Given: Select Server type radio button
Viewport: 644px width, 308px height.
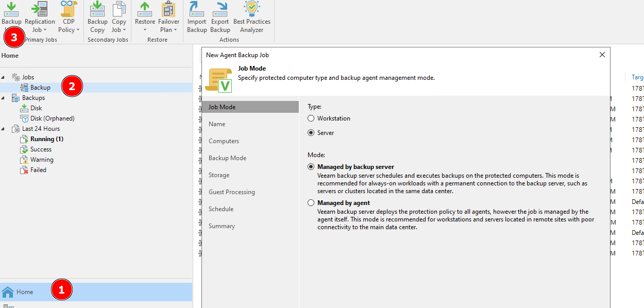Looking at the screenshot, I should 311,133.
